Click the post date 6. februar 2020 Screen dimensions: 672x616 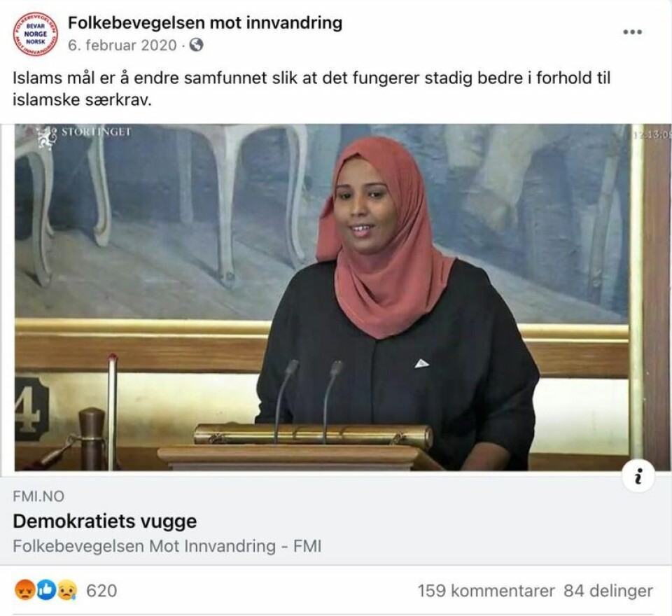pos(122,45)
